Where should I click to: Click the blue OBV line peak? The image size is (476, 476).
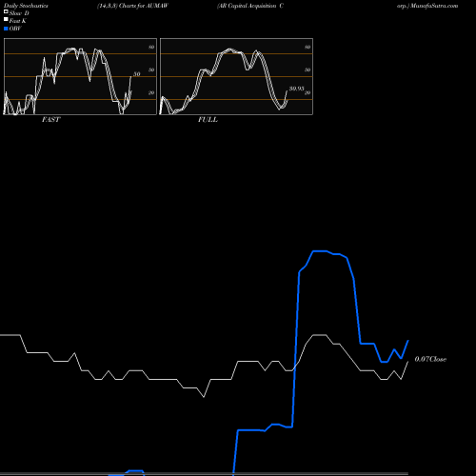(x=320, y=251)
